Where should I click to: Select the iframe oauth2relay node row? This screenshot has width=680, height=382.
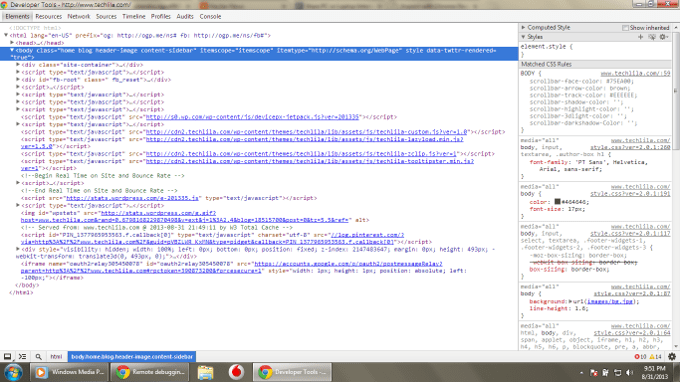pos(244,271)
